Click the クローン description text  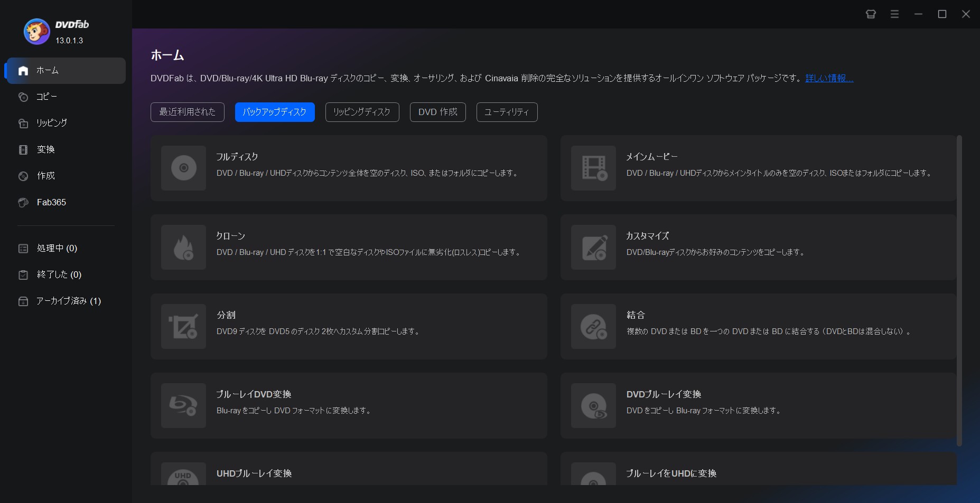(369, 252)
